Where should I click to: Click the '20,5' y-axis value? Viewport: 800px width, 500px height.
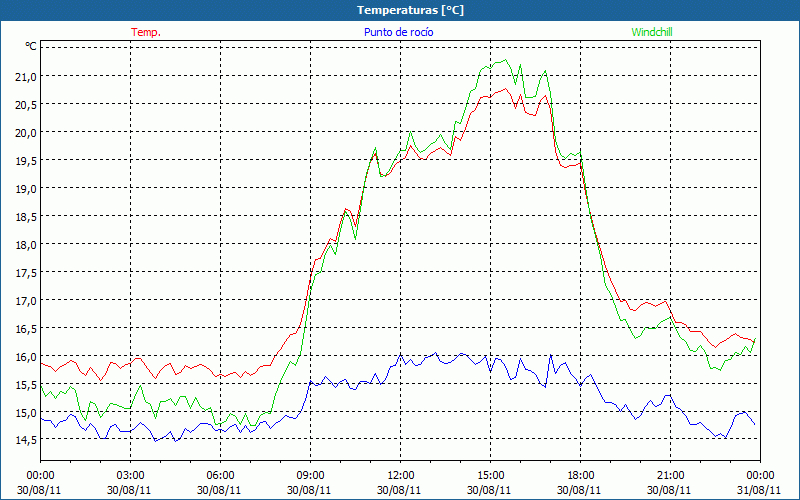[x=26, y=105]
